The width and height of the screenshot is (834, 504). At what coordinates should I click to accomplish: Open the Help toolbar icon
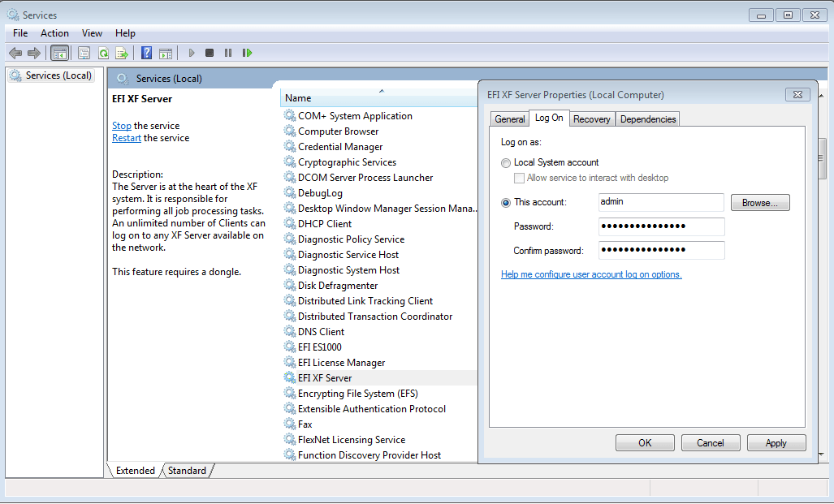pyautogui.click(x=146, y=53)
